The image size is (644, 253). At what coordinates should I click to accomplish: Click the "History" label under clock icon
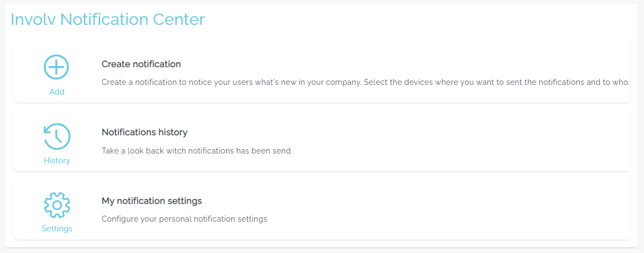click(57, 161)
